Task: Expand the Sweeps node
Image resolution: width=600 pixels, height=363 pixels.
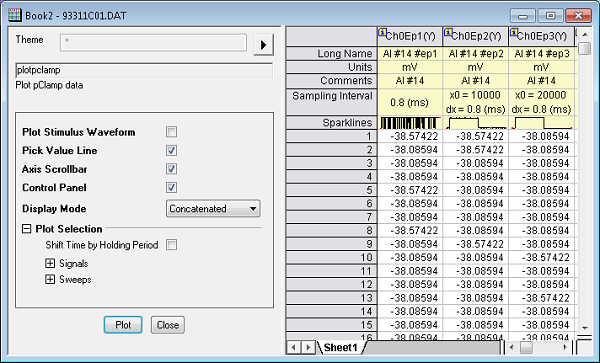Action: pyautogui.click(x=50, y=280)
